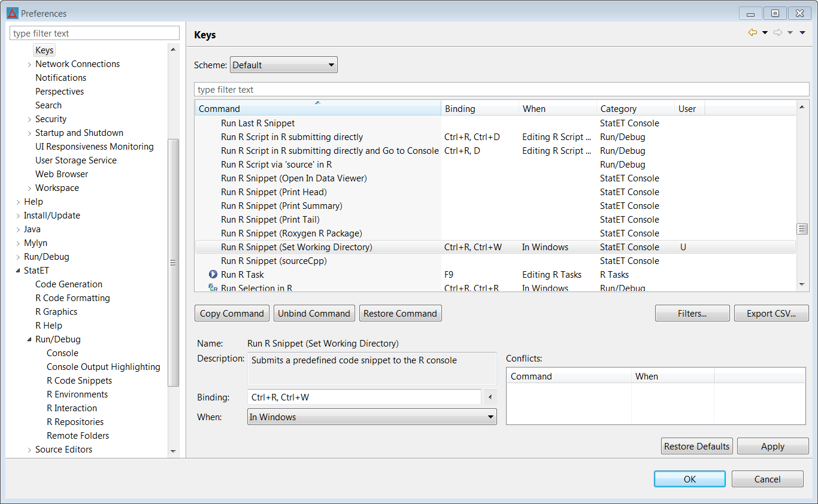
Task: Click the When header in Conflicts table
Action: (673, 376)
